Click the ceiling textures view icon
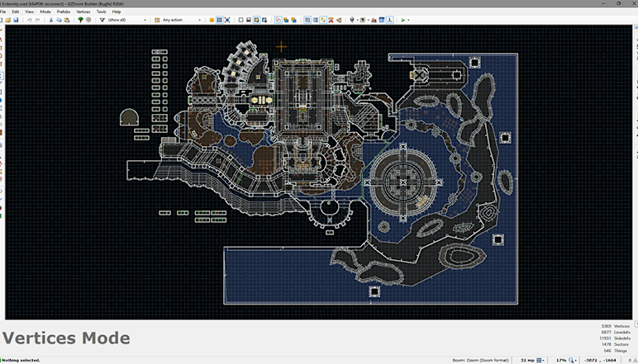Viewport: 638px width, 364px height. (264, 20)
